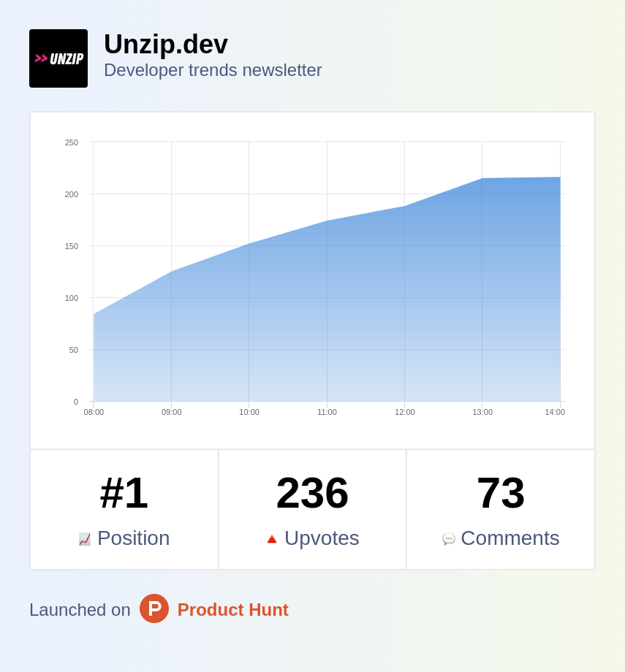The width and height of the screenshot is (625, 672).
Task: Click the chart icon beside Position
Action: (85, 539)
